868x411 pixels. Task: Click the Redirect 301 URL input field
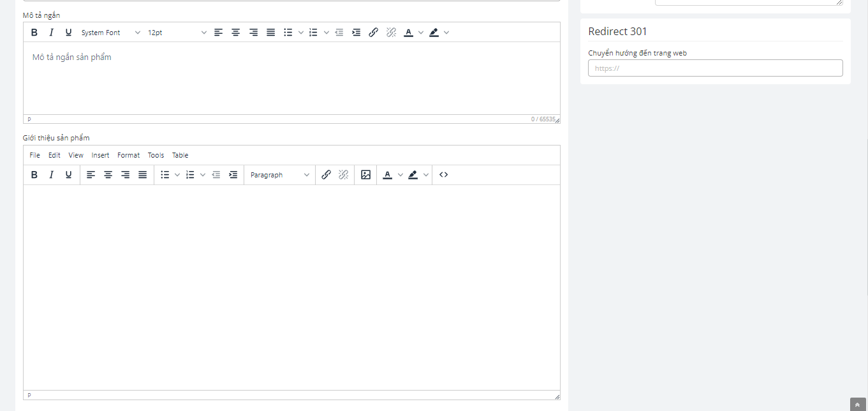coord(715,68)
